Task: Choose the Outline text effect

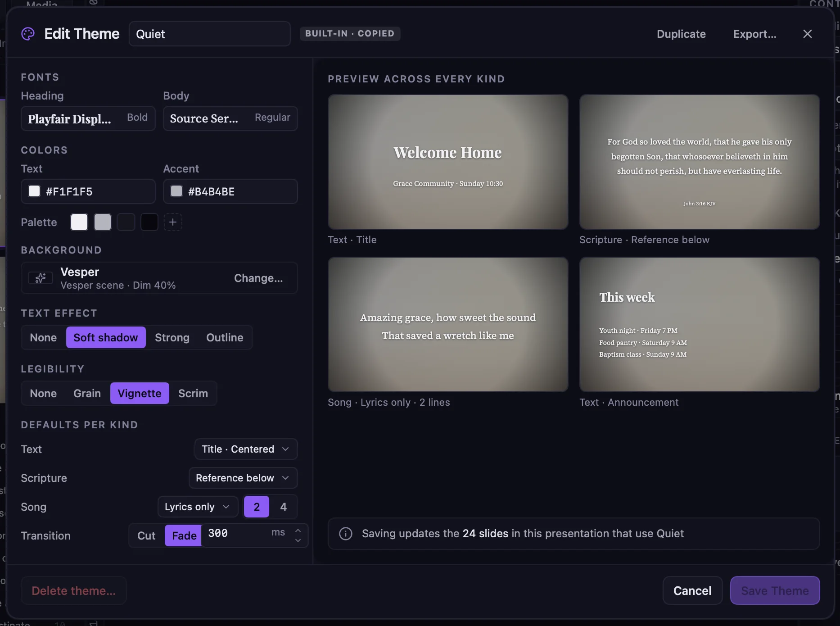Action: 225,337
